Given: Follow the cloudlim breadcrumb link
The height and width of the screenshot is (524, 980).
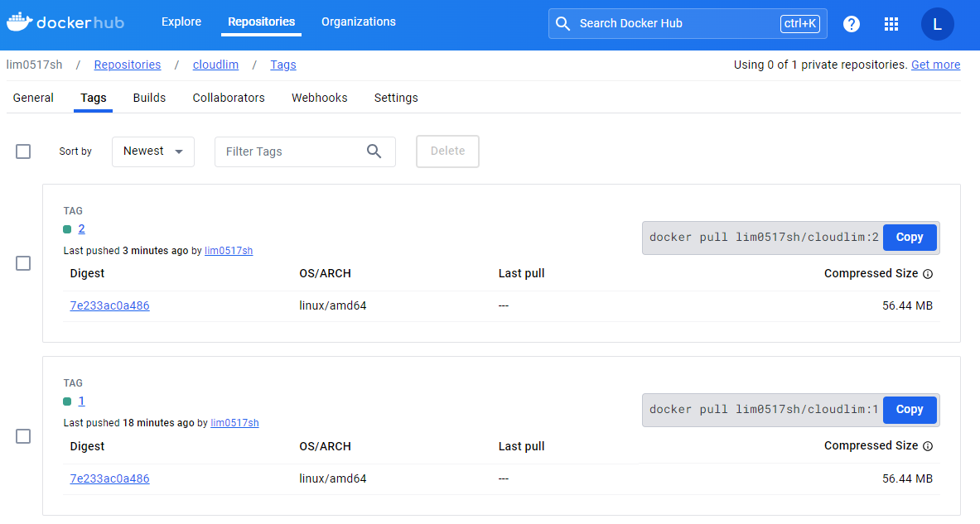Looking at the screenshot, I should (215, 65).
